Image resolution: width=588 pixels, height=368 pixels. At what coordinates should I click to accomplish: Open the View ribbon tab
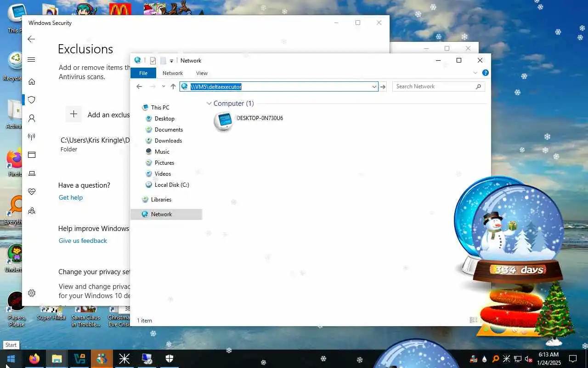pos(202,73)
